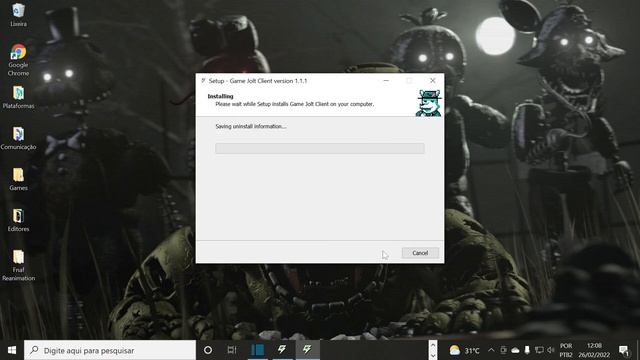Open the Windows Start menu

12,350
